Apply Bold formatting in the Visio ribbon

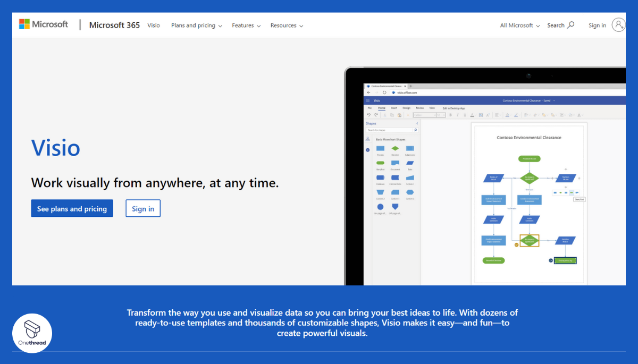click(x=450, y=115)
